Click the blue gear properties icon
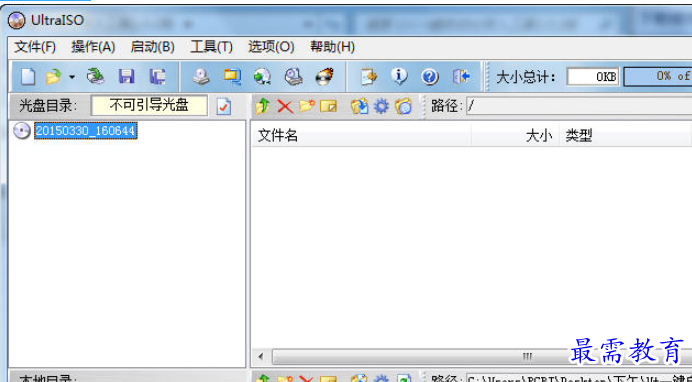This screenshot has width=692, height=382. (381, 106)
